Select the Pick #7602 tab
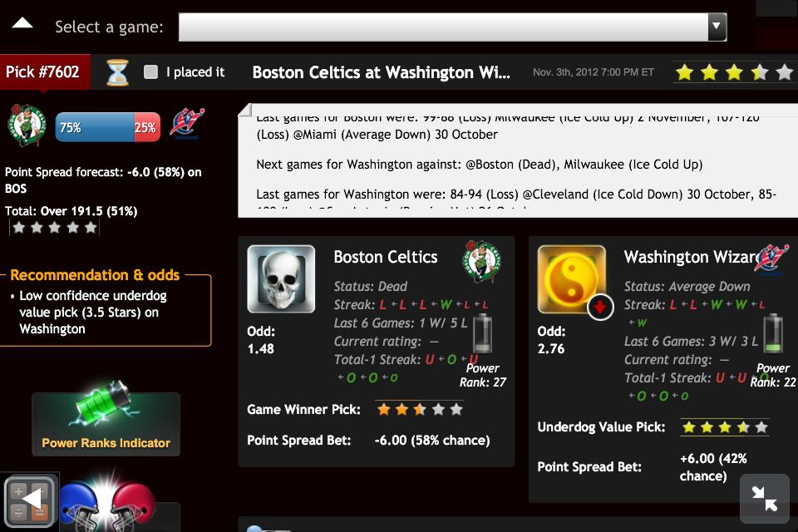Image resolution: width=798 pixels, height=532 pixels. click(45, 71)
